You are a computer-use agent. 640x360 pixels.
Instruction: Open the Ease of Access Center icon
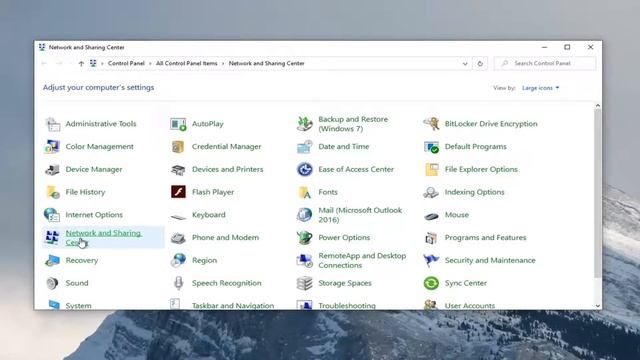[x=304, y=169]
